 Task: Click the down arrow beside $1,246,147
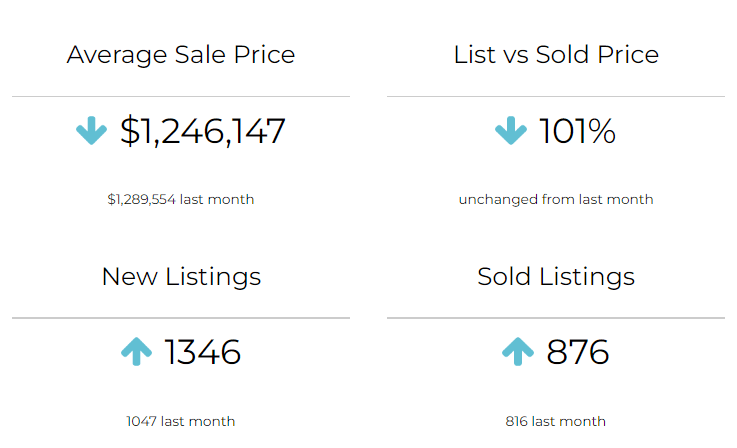pyautogui.click(x=91, y=131)
